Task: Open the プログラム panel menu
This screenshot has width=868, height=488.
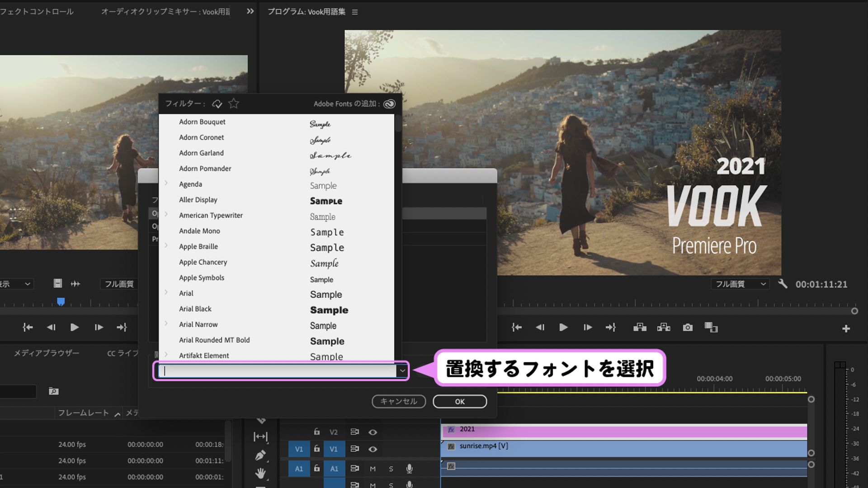Action: click(x=355, y=12)
